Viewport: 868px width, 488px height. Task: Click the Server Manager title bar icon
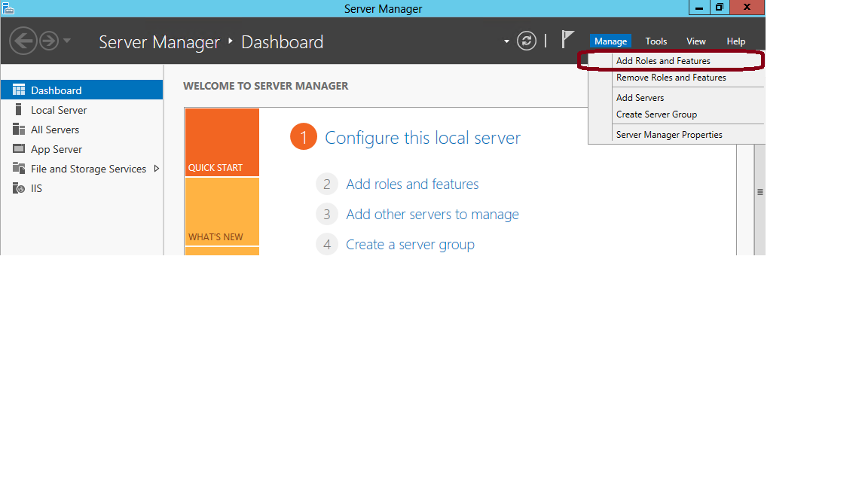(8, 8)
